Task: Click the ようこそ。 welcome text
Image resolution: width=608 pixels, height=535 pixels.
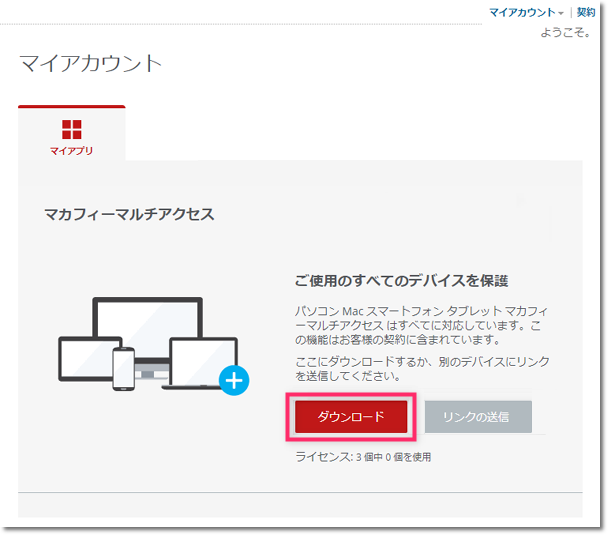Action: [x=566, y=32]
